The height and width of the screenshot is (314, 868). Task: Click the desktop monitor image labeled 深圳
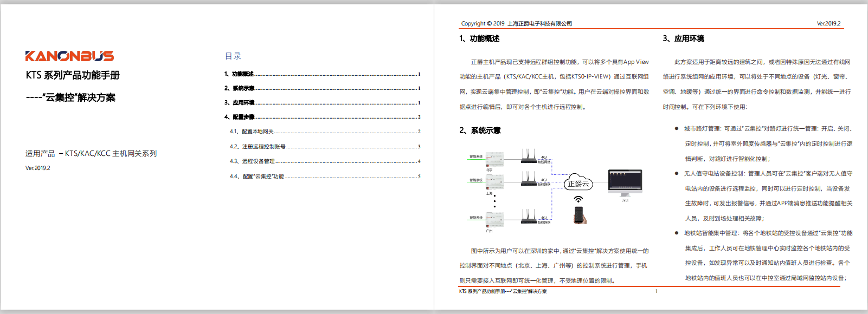point(625,182)
